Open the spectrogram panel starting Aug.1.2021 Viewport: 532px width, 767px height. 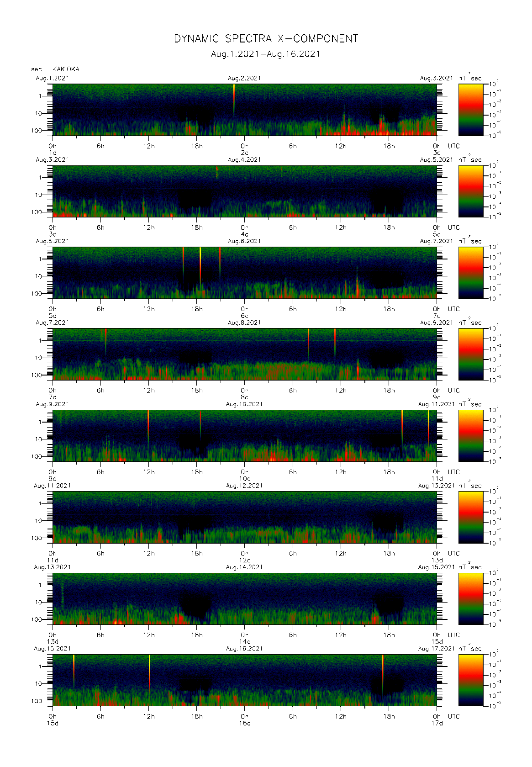[x=245, y=110]
